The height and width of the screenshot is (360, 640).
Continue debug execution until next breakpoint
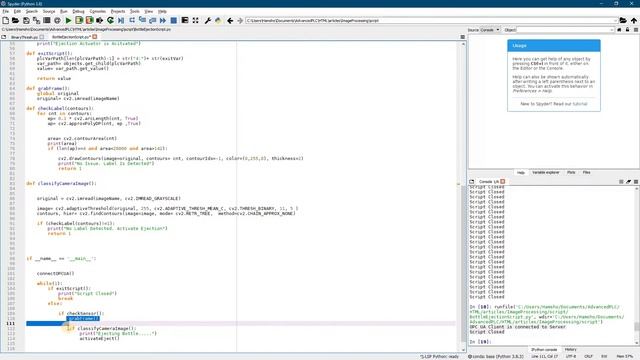163,20
